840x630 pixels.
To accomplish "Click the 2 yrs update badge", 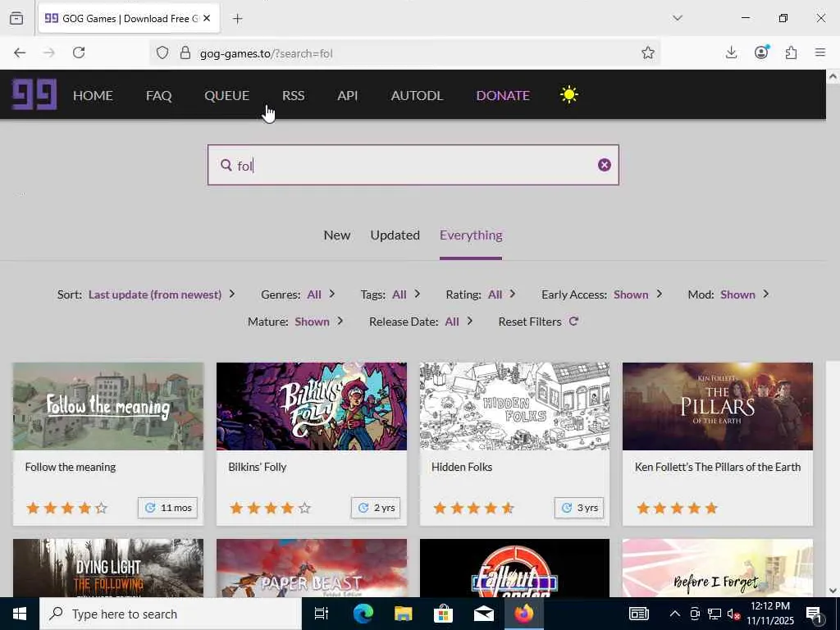I will coord(376,508).
